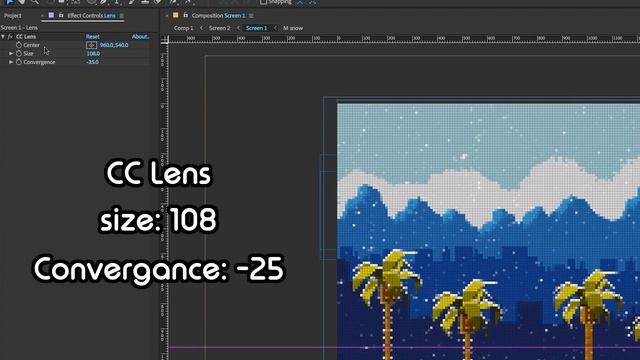The width and height of the screenshot is (640, 360).
Task: Select the CC Lens effect name
Action: [x=26, y=37]
